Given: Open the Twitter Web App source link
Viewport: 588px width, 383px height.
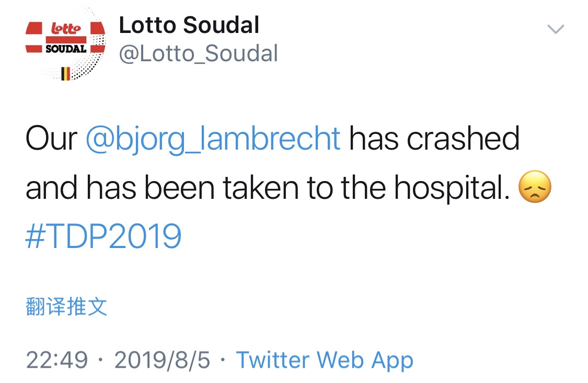Looking at the screenshot, I should click(325, 360).
